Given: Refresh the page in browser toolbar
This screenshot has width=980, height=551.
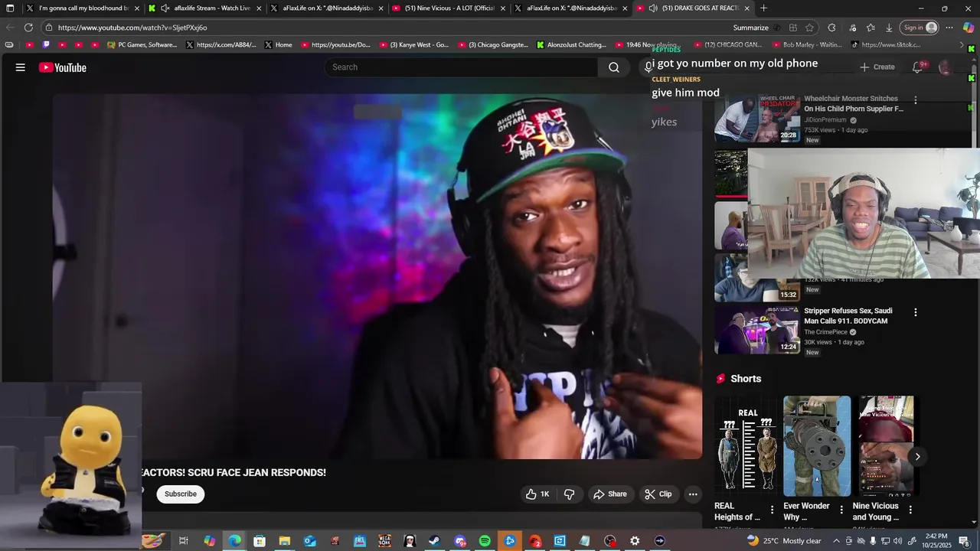Looking at the screenshot, I should [28, 28].
